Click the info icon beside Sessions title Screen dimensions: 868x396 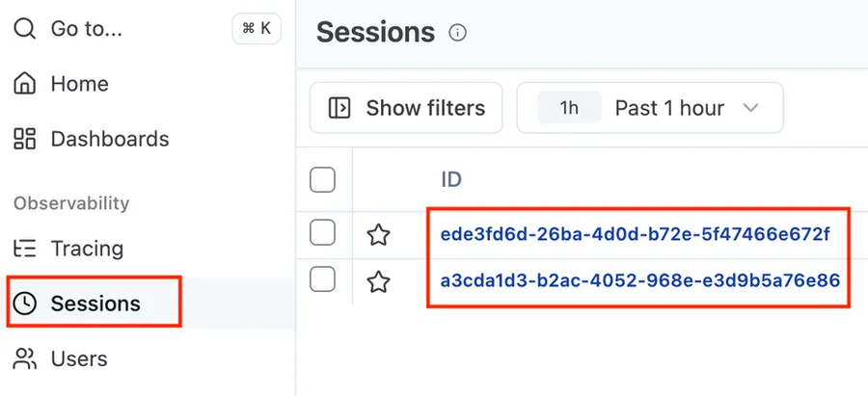coord(458,33)
